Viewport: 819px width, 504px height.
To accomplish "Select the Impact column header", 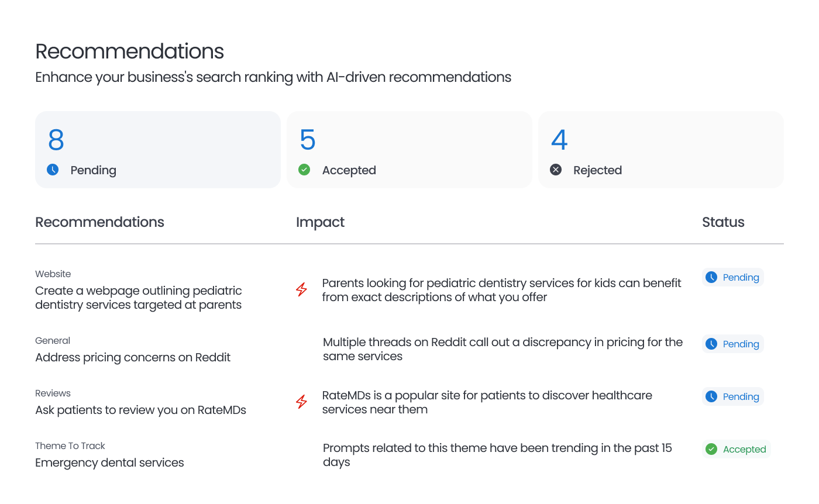I will coord(320,222).
